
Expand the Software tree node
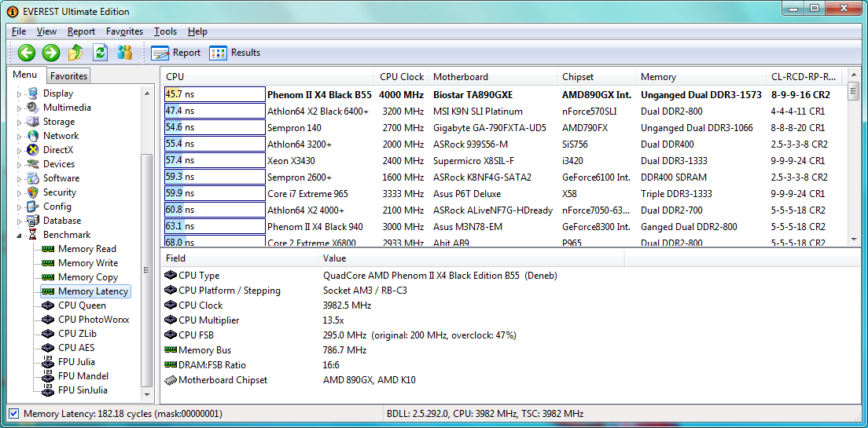point(20,178)
